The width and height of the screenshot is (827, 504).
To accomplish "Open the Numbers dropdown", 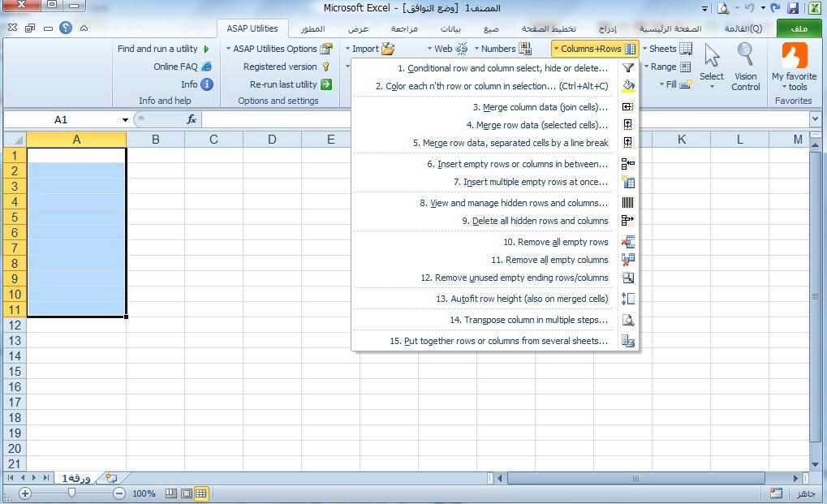I will 502,49.
